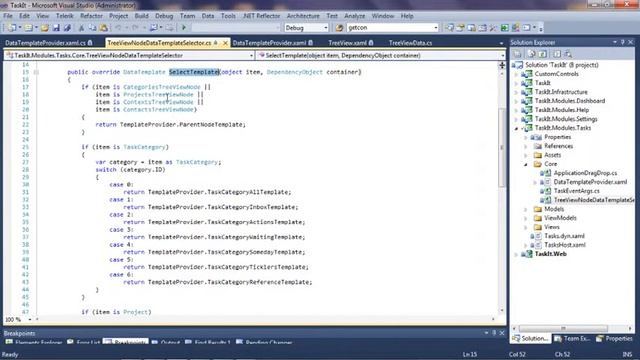Click the Save All toolbar icon
Viewport: 640px width, 360px height.
click(67, 28)
